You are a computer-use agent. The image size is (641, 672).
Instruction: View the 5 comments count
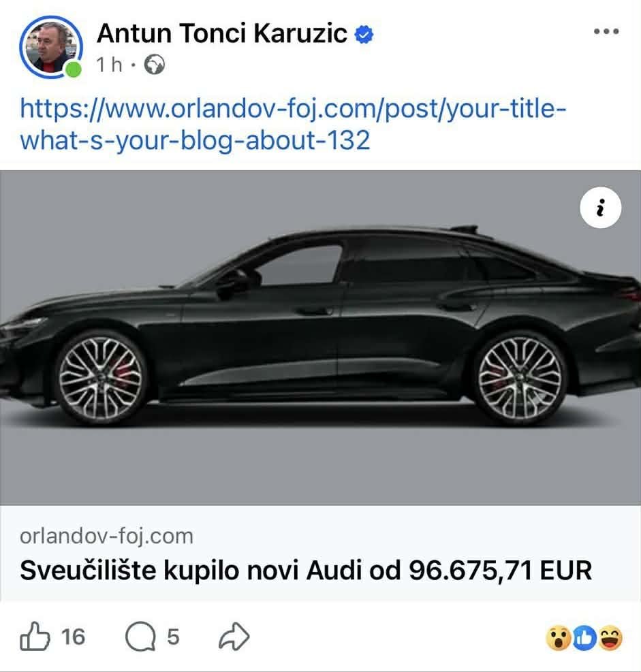(x=173, y=637)
